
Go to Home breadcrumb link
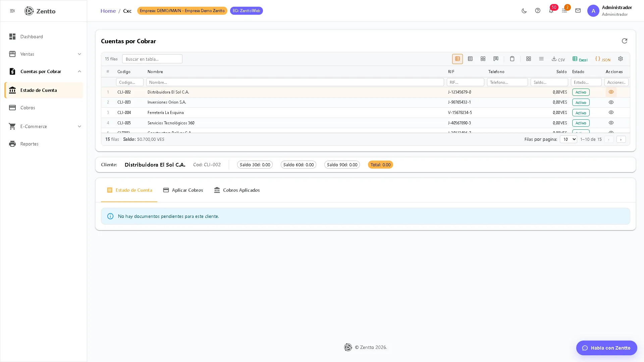pos(108,11)
